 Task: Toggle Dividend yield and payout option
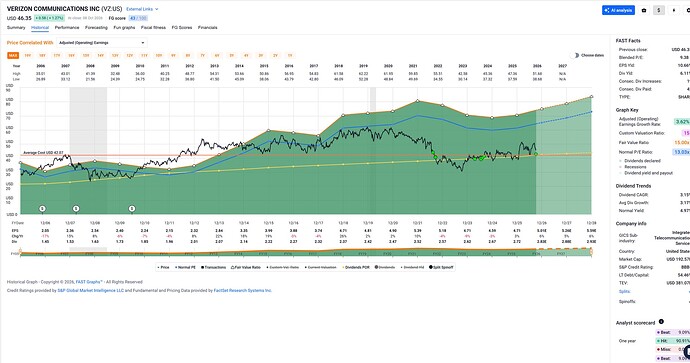coord(646,173)
